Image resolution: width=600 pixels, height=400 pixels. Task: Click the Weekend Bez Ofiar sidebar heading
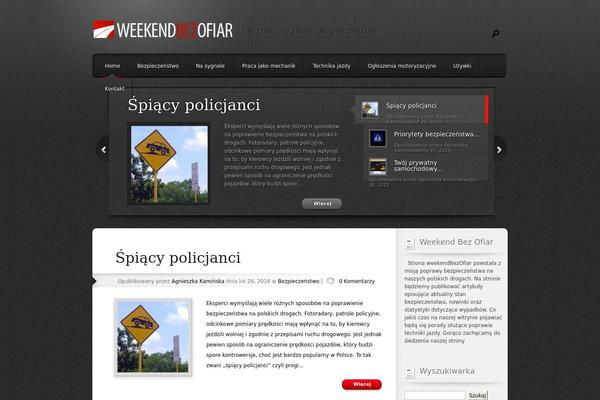pos(456,242)
